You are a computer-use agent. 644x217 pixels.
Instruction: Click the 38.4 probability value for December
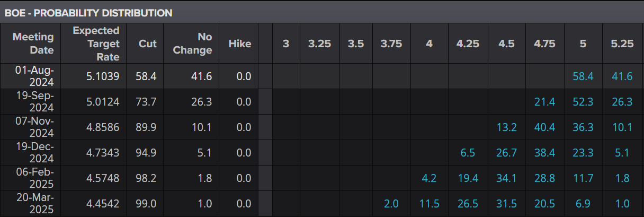[x=544, y=153]
